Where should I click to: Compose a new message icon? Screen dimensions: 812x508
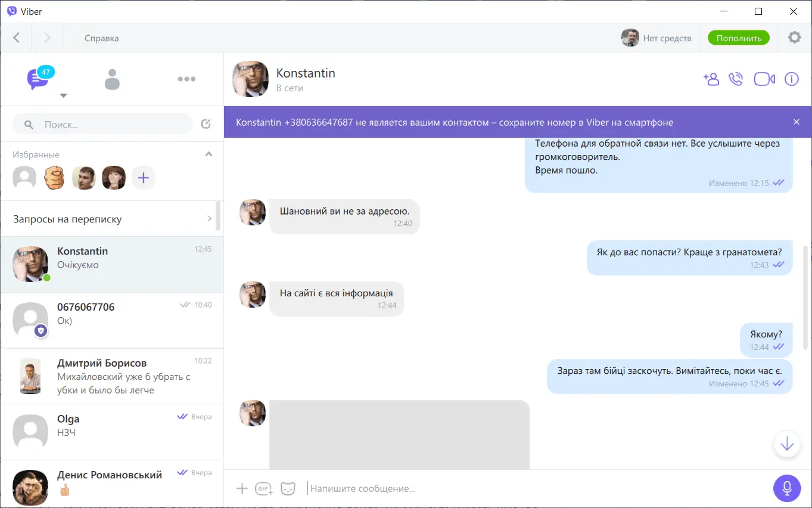tap(206, 124)
